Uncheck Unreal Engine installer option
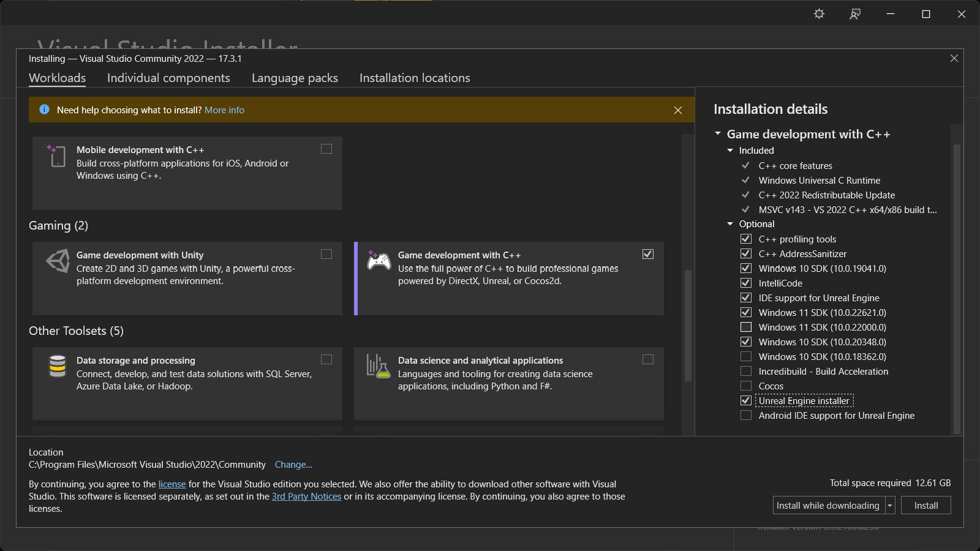 (746, 400)
